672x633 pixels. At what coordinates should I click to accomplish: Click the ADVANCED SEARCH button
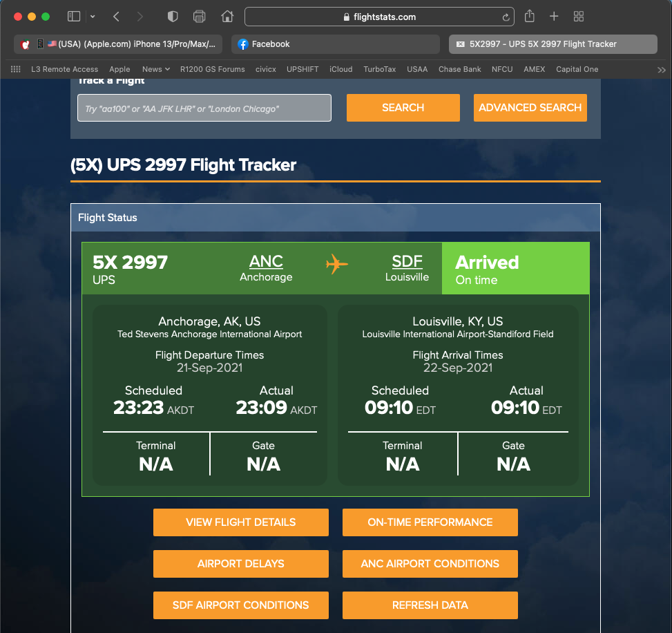530,108
